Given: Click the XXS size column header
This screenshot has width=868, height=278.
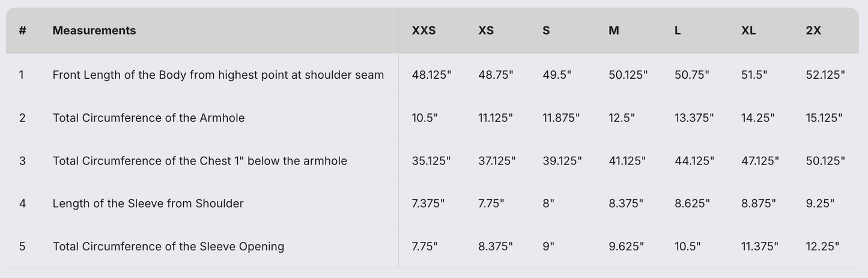Looking at the screenshot, I should pyautogui.click(x=423, y=31).
